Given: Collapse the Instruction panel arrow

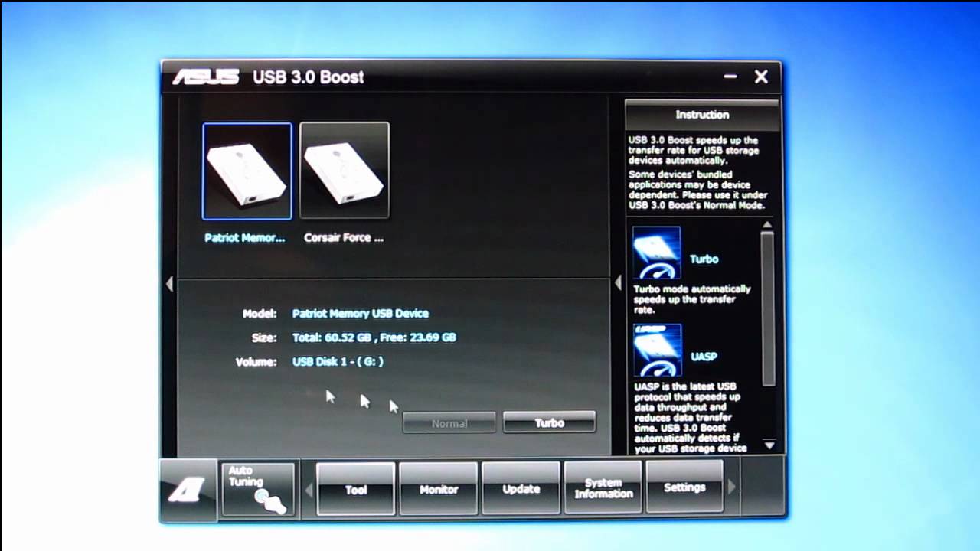Looking at the screenshot, I should pyautogui.click(x=618, y=283).
